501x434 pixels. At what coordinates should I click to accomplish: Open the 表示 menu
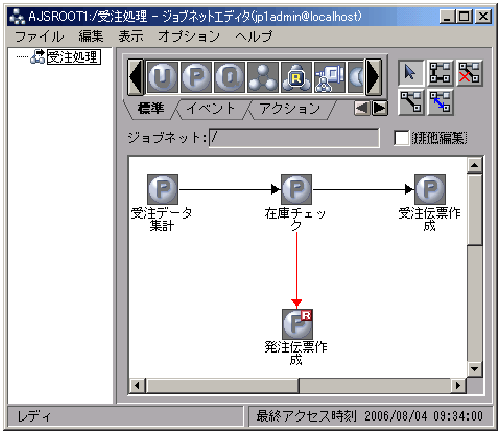point(131,36)
